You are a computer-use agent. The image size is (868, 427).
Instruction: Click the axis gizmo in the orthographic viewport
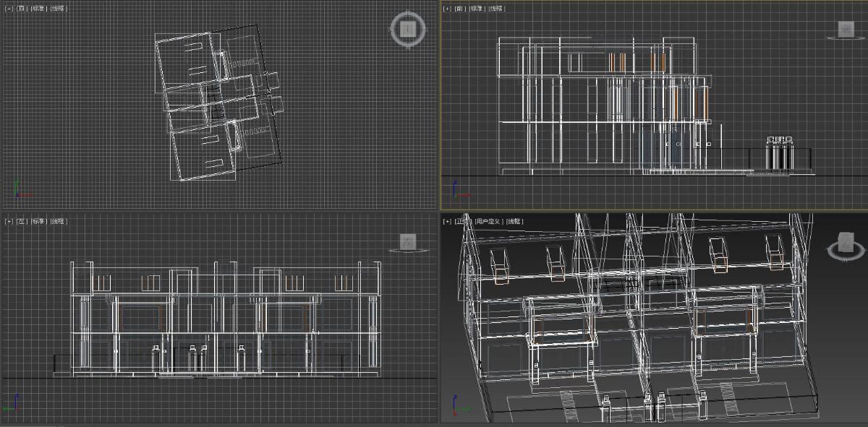pos(459,405)
